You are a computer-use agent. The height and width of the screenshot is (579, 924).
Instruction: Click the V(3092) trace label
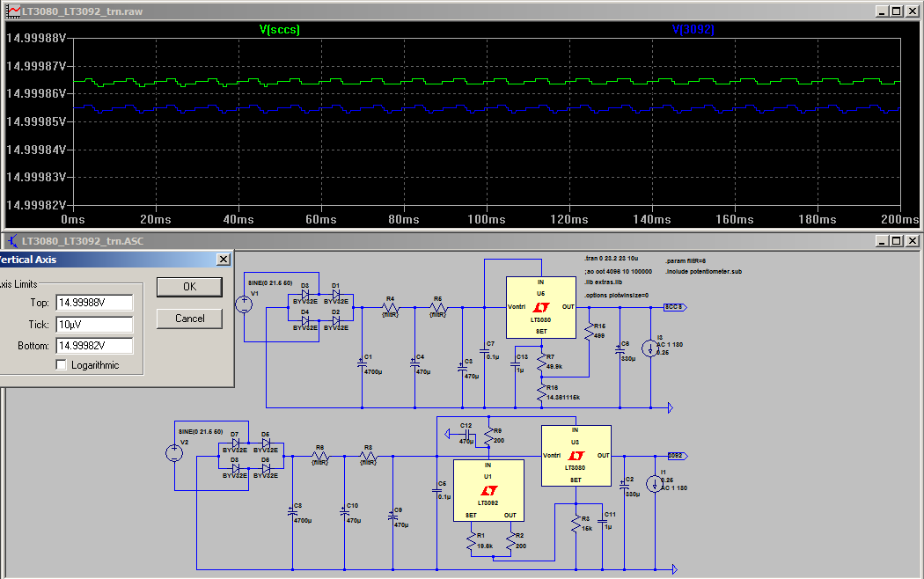693,29
